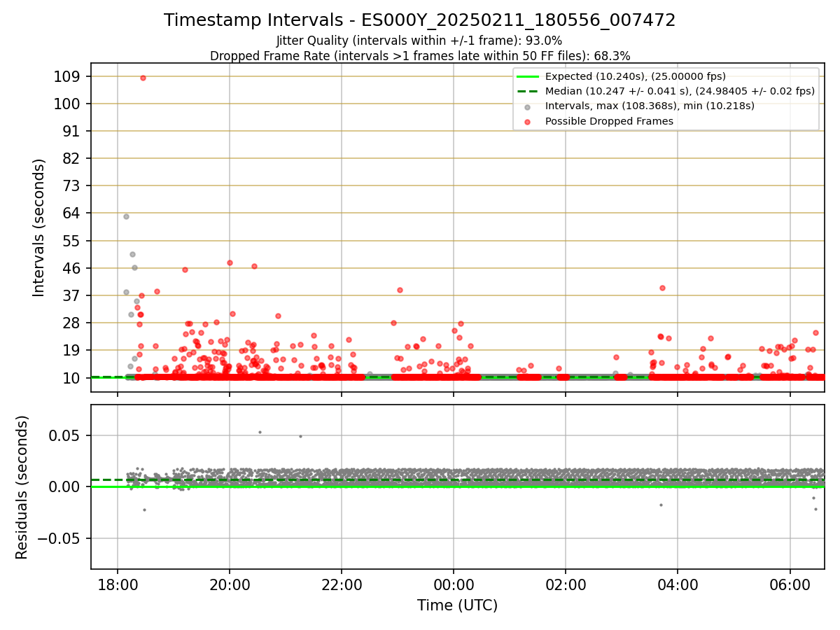Click the gray interval point near 64 seconds
Image resolution: width=840 pixels, height=630 pixels.
point(126,216)
